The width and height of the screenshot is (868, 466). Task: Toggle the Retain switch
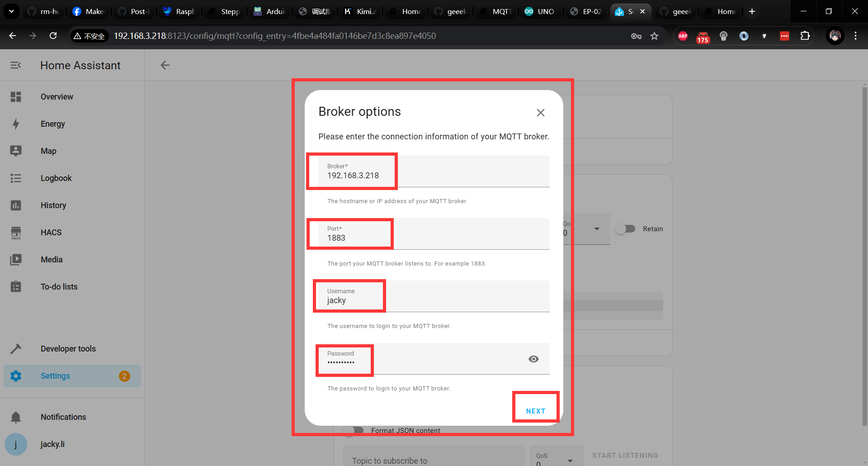(626, 229)
